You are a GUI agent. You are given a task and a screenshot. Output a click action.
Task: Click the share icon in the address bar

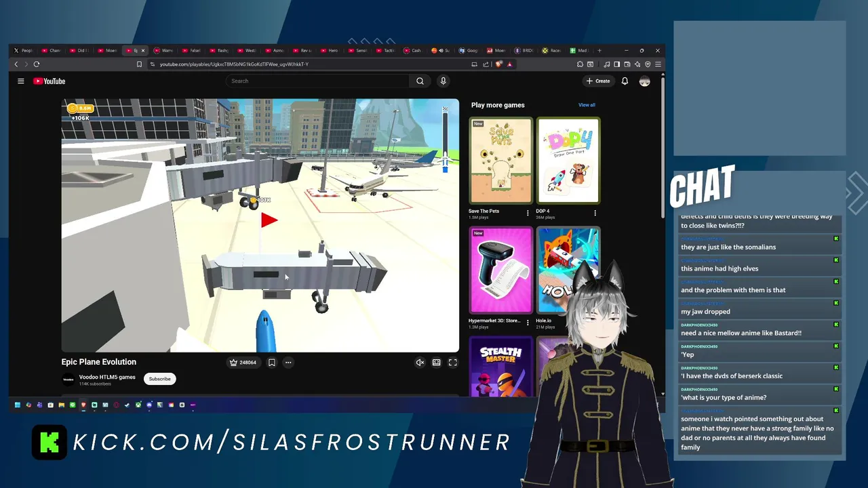(486, 64)
